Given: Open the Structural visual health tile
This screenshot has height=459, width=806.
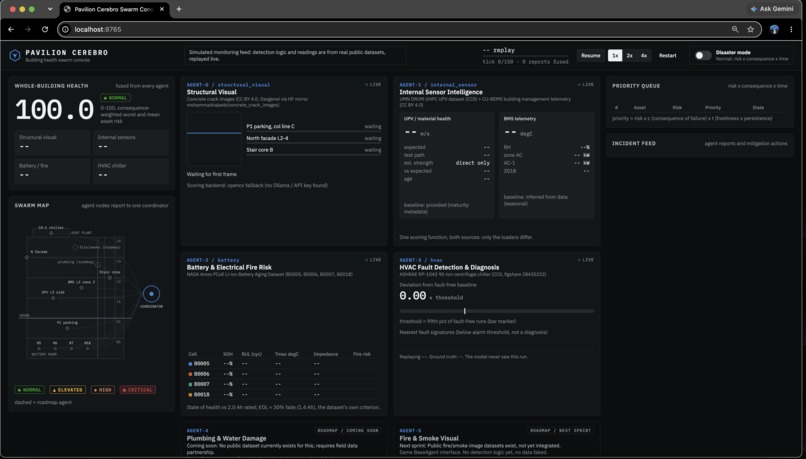Looking at the screenshot, I should pos(52,142).
